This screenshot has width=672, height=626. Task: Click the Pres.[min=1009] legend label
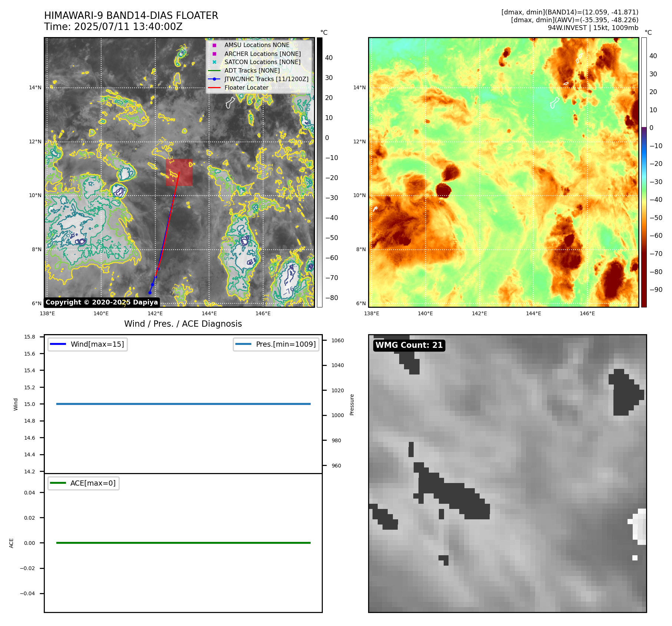286,344
